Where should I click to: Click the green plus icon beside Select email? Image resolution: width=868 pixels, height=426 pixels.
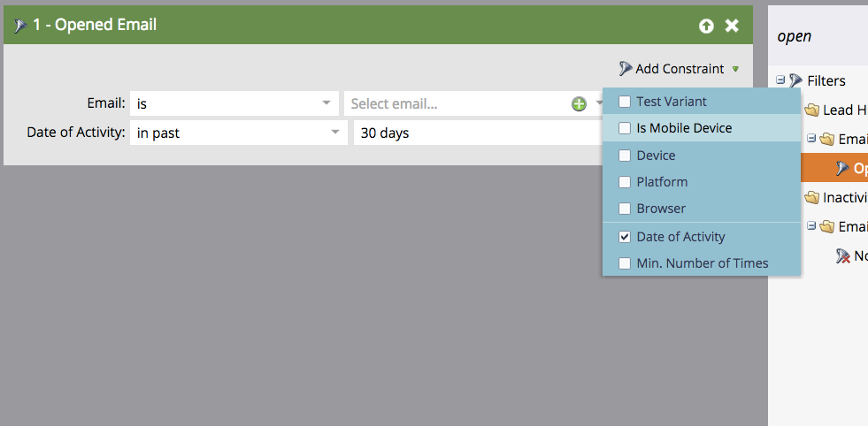(x=579, y=104)
